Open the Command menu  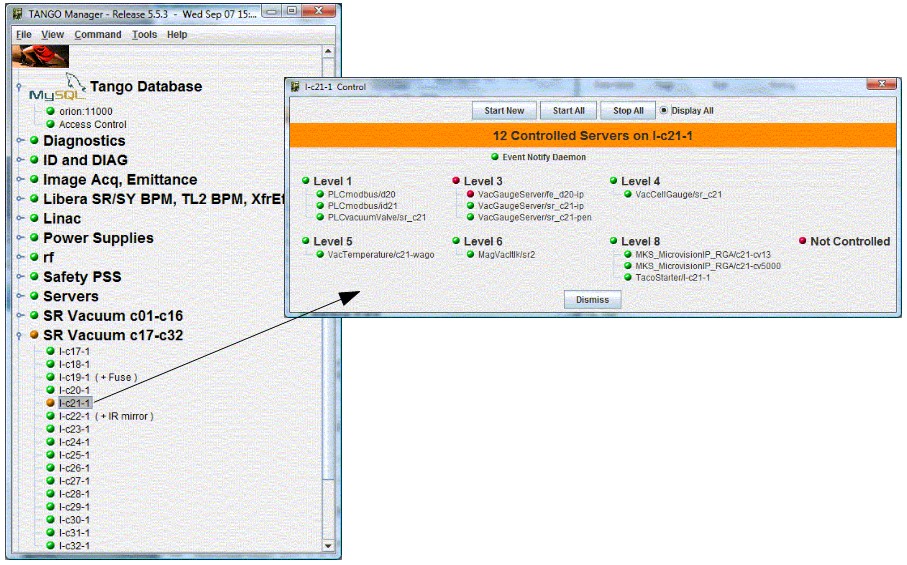(x=97, y=35)
